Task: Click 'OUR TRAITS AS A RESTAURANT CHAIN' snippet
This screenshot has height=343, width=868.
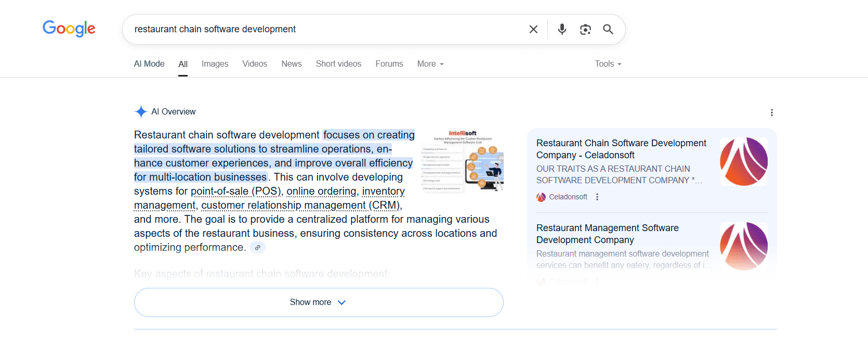Action: pos(613,169)
